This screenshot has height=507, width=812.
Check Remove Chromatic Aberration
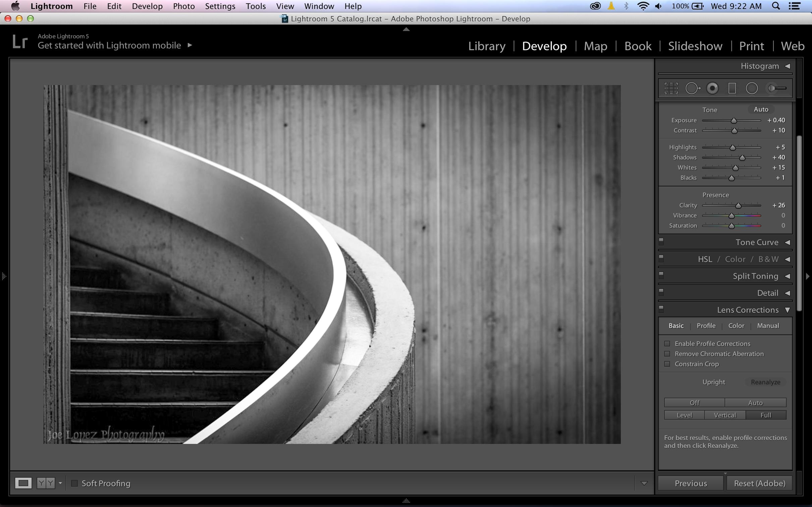(x=667, y=354)
